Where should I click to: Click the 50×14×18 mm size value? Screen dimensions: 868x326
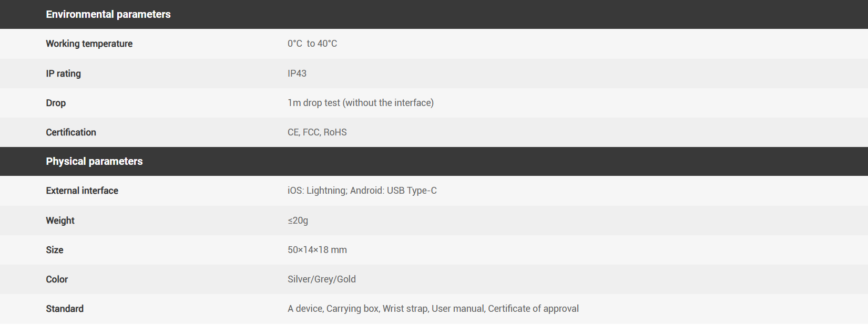pos(317,250)
